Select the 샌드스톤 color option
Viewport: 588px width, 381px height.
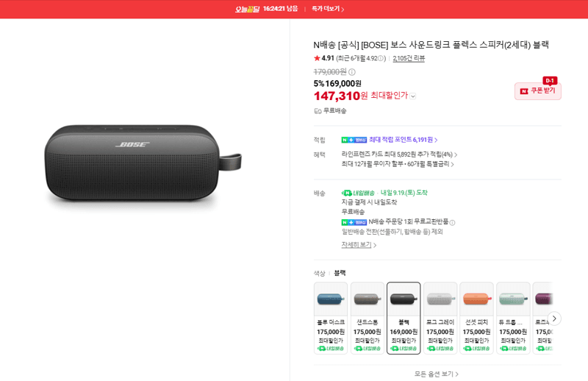coord(367,318)
